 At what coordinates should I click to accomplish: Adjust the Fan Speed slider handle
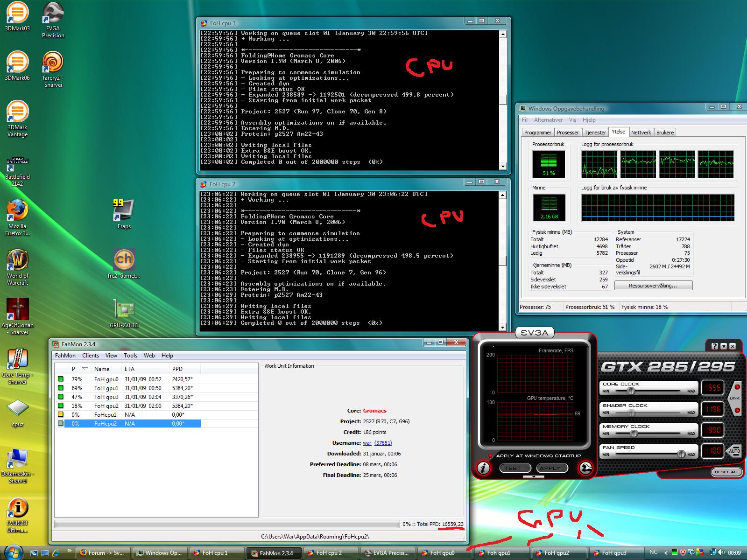tap(681, 454)
